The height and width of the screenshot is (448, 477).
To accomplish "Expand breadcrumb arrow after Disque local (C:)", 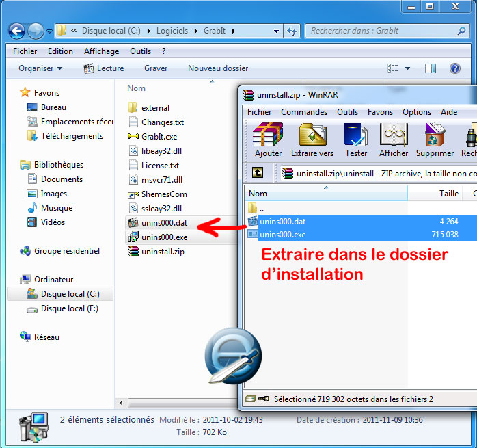I will (149, 31).
